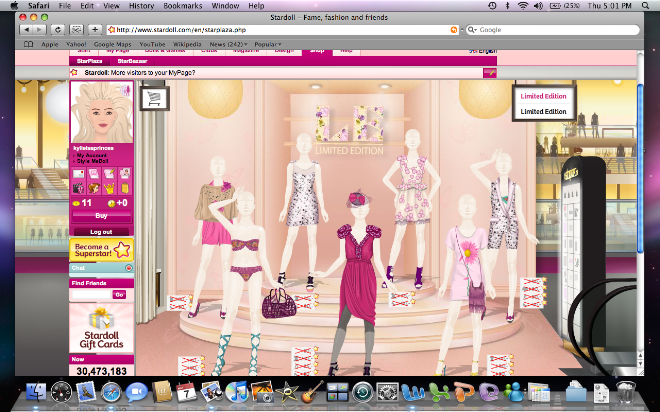Open YouTube bookmark in bookmarks bar
This screenshot has height=412, width=660.
152,44
